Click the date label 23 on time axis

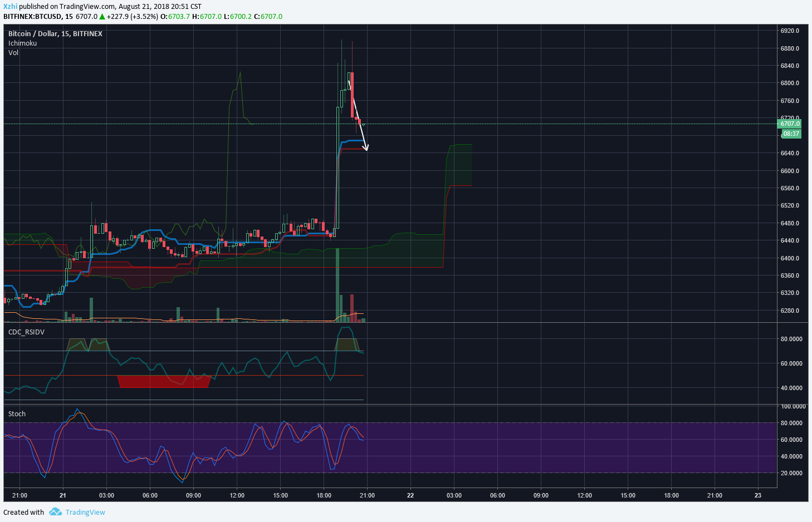click(758, 496)
